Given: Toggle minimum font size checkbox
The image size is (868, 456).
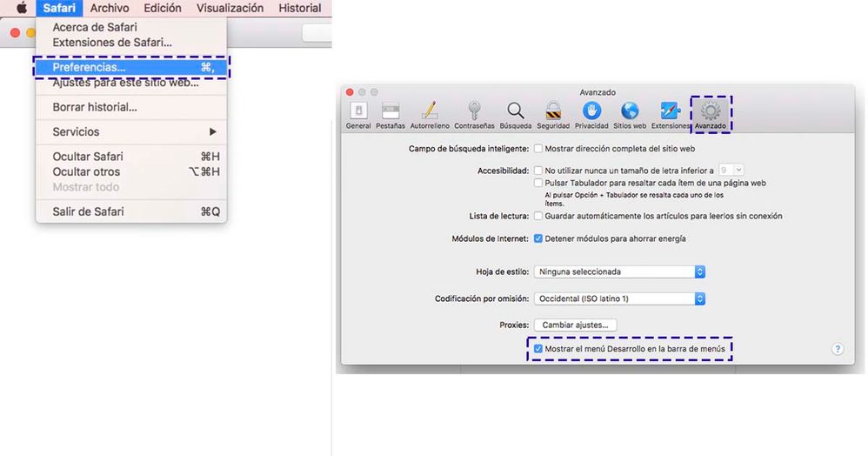Looking at the screenshot, I should [x=538, y=171].
